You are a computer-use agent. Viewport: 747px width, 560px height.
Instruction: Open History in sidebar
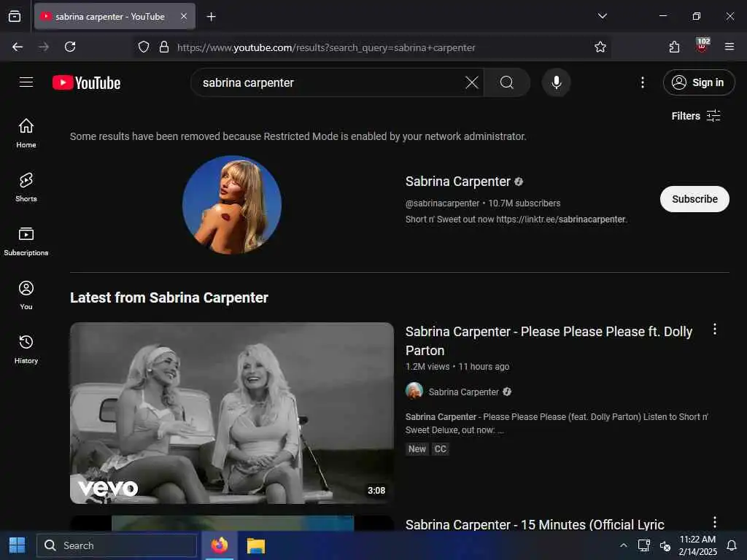26,349
